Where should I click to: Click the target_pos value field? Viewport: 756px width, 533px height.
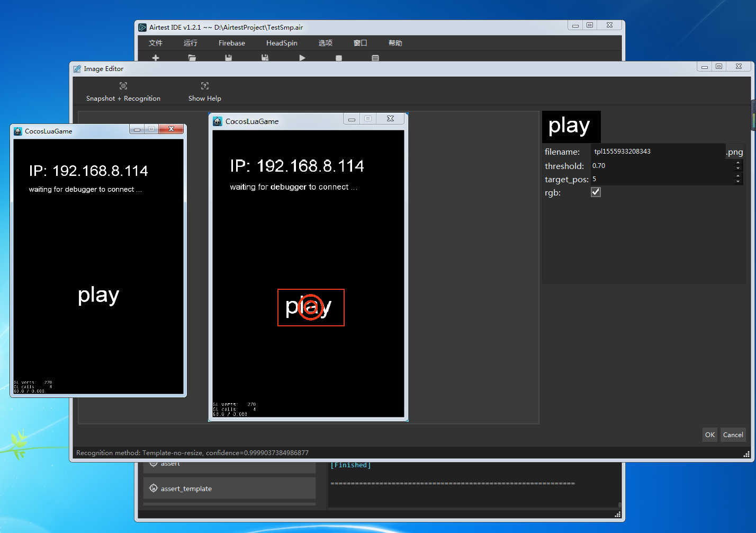tap(662, 179)
